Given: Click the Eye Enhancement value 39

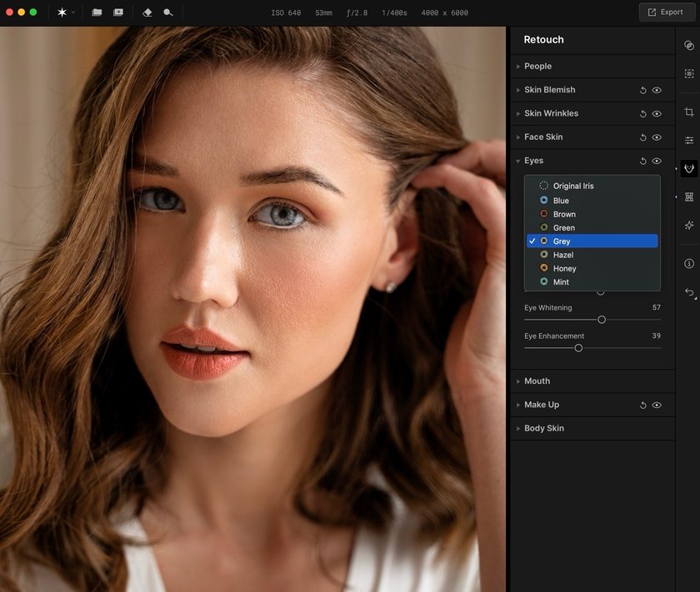Looking at the screenshot, I should 657,336.
